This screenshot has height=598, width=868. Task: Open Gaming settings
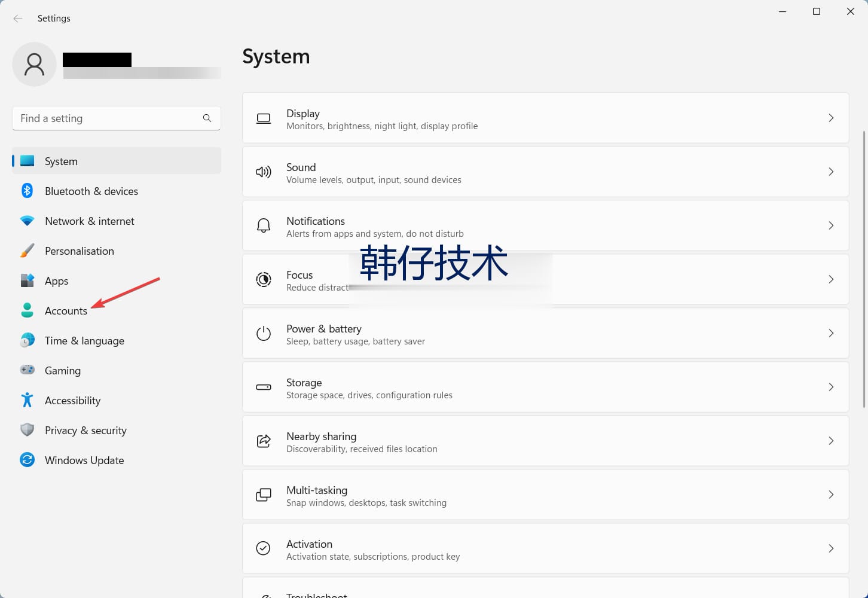point(117,370)
